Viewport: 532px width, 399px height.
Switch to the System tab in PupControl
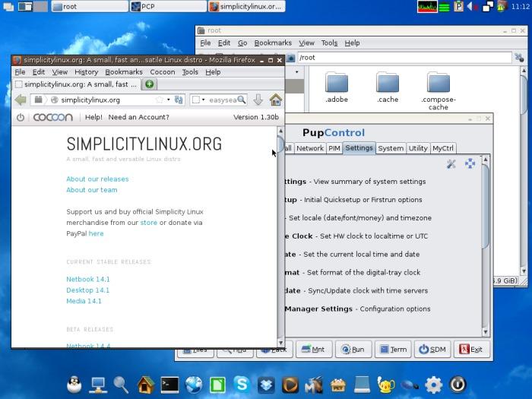pos(391,148)
